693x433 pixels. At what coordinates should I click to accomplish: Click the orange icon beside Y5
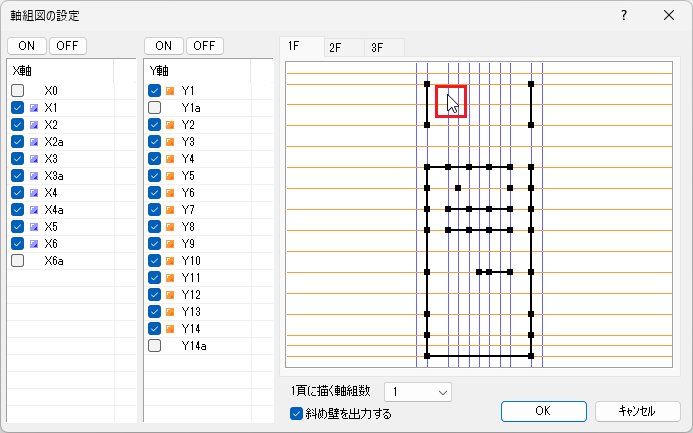pyautogui.click(x=169, y=176)
